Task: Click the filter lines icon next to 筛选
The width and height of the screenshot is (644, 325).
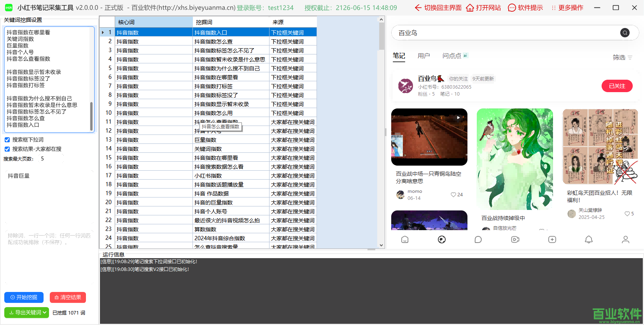Action: click(630, 58)
